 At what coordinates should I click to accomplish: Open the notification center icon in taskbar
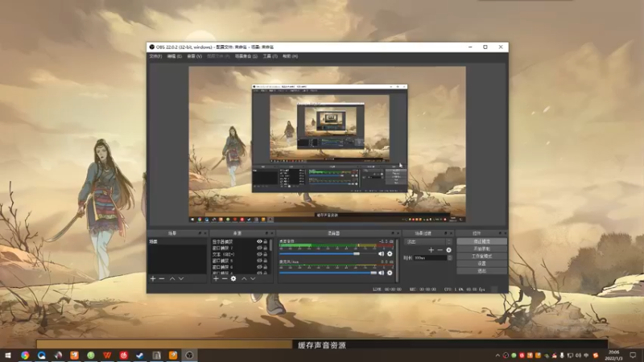[x=633, y=355]
